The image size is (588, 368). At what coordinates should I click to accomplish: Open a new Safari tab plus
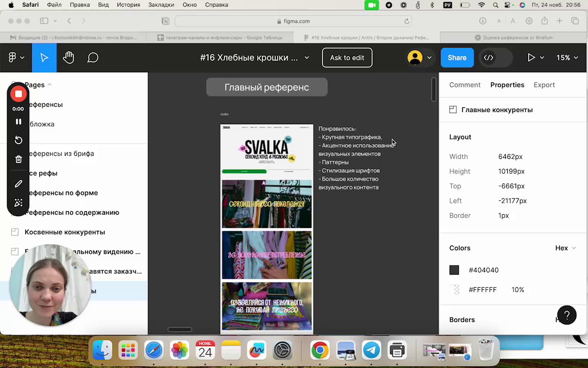pyautogui.click(x=559, y=21)
